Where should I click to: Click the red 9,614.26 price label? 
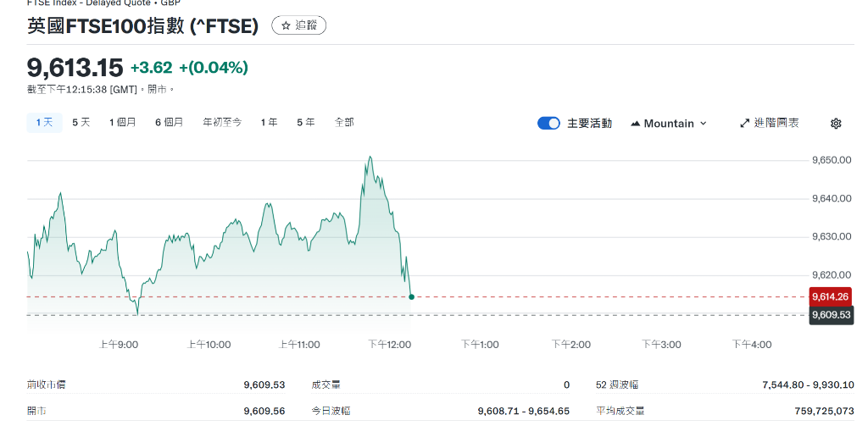coord(831,296)
